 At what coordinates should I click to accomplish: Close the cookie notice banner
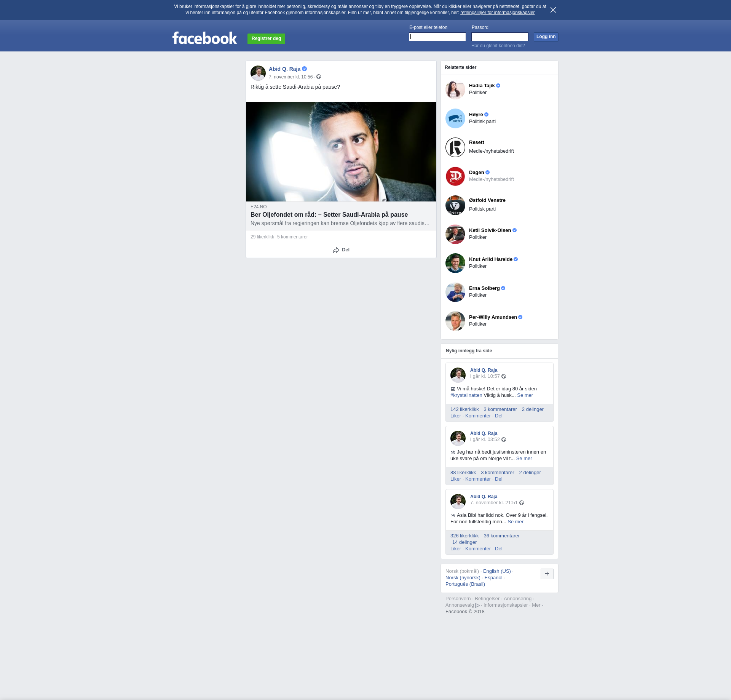coord(553,10)
